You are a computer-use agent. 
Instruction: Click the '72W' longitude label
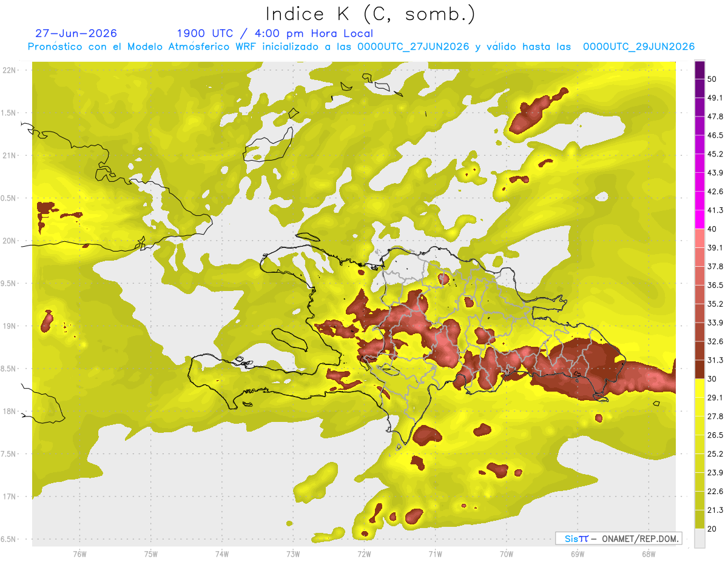click(364, 554)
